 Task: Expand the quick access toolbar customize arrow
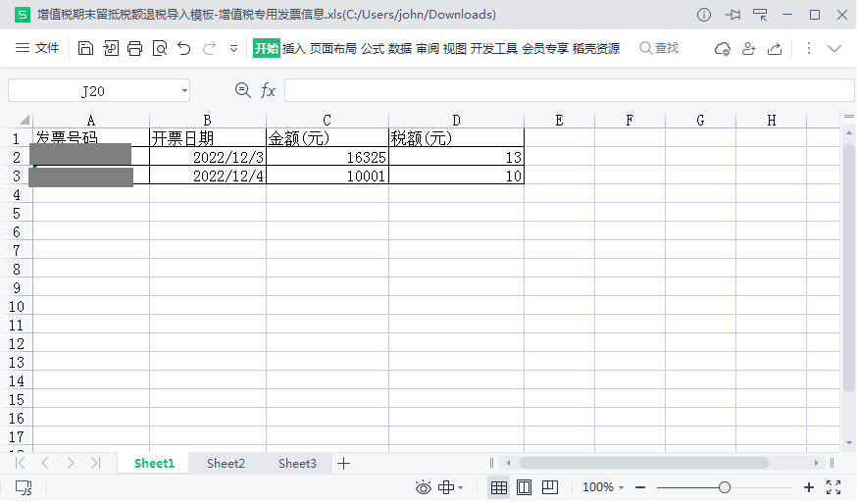tap(233, 48)
